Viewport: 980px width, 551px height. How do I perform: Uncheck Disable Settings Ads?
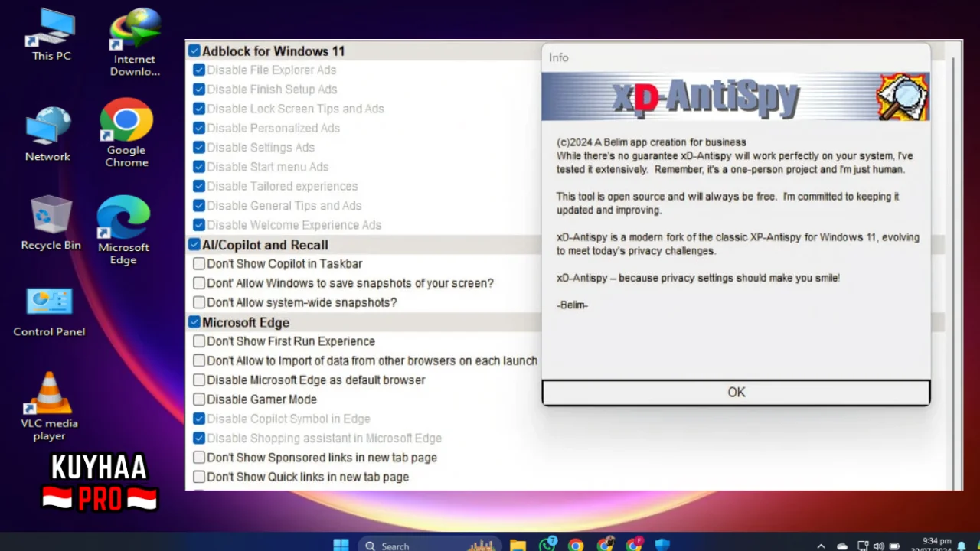click(199, 148)
